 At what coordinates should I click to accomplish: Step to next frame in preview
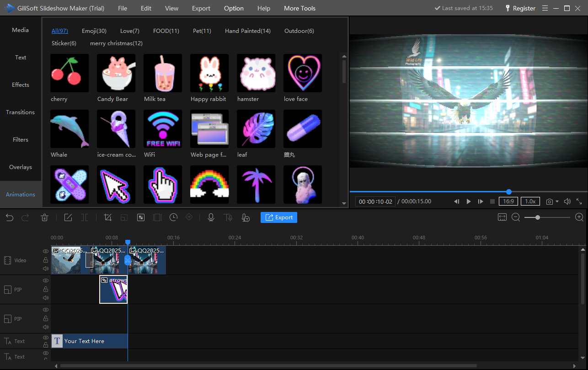pos(481,201)
